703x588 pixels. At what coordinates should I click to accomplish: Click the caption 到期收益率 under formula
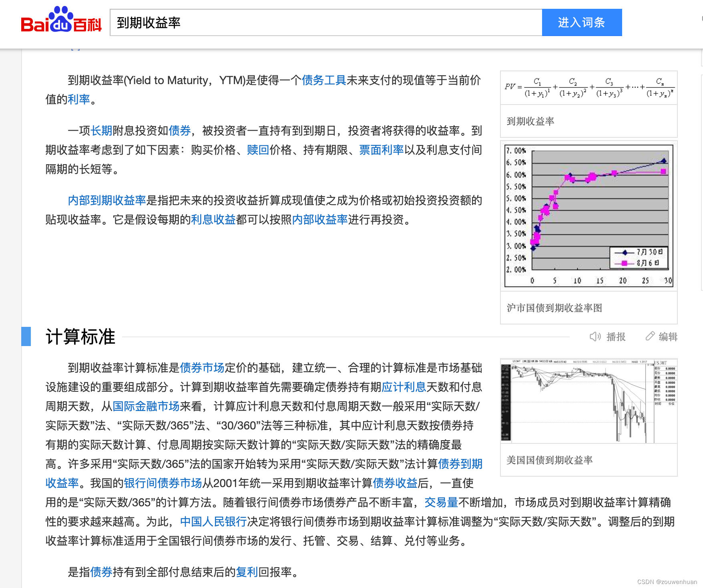[530, 121]
